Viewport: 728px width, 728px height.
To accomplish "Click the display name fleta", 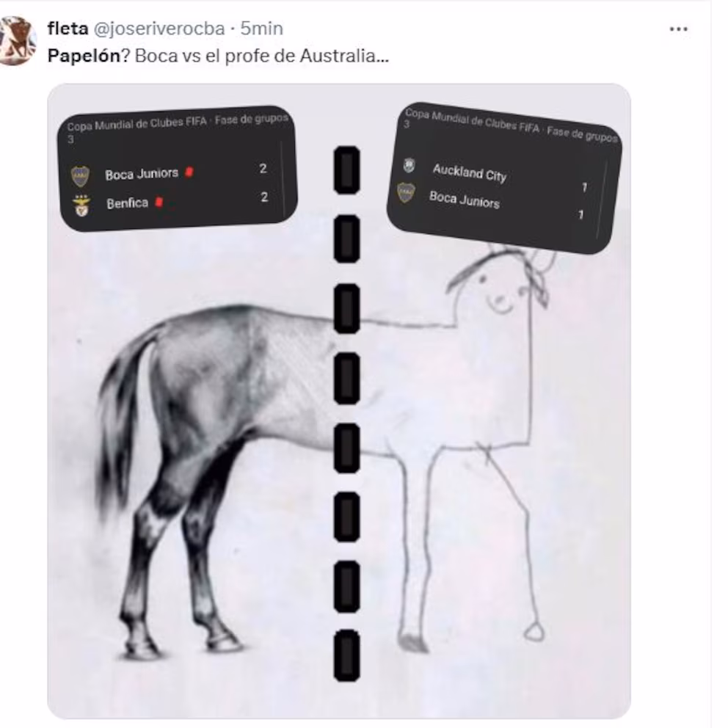I will pyautogui.click(x=68, y=29).
